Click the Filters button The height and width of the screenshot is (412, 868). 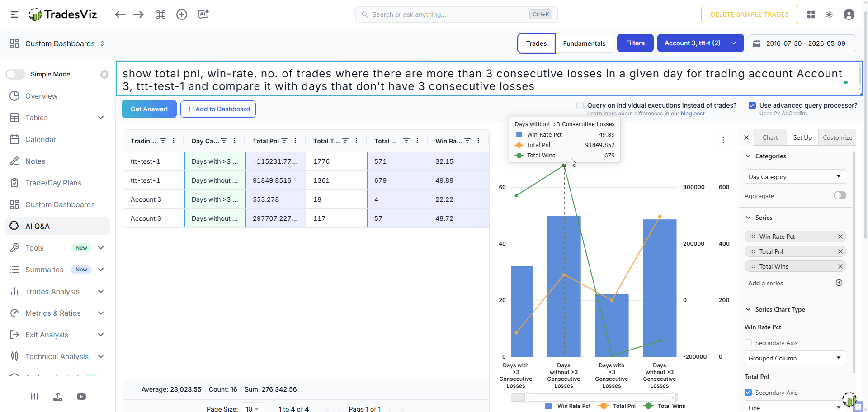(635, 43)
